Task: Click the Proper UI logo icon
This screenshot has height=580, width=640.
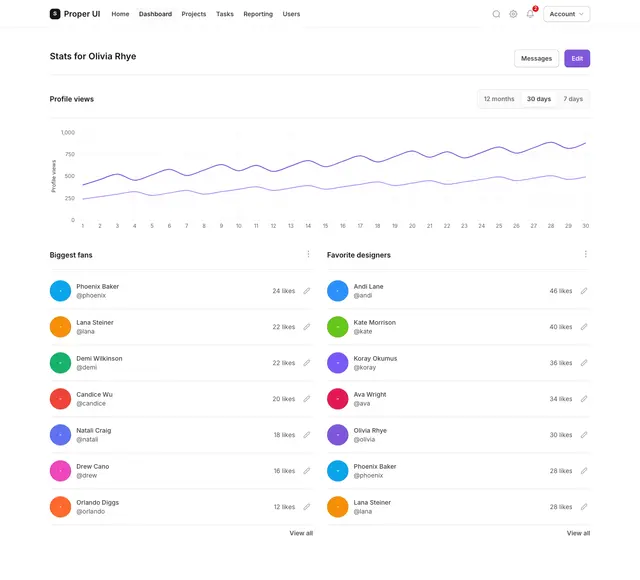Action: (x=55, y=14)
